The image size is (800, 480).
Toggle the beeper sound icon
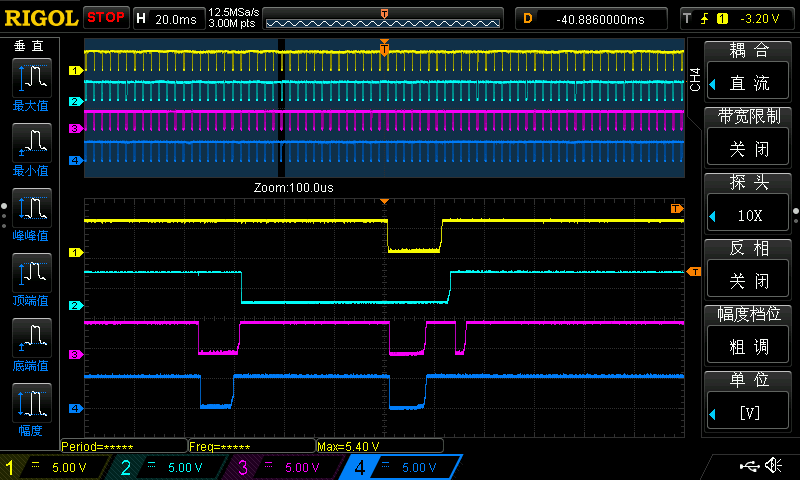tap(774, 465)
